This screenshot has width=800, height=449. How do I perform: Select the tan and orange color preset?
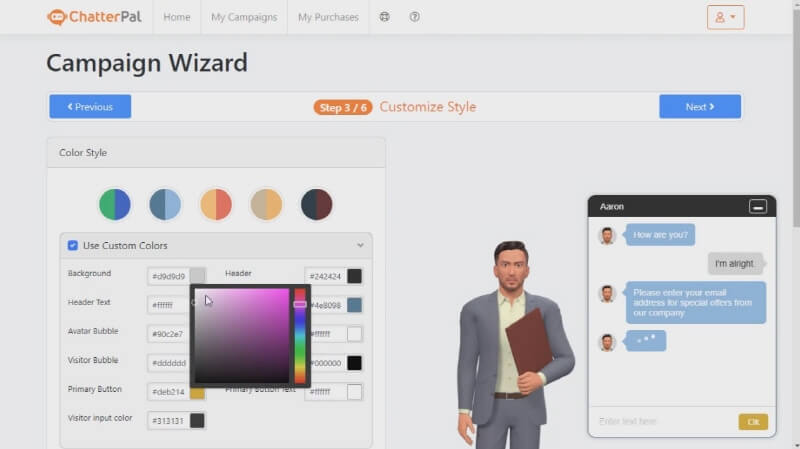266,204
